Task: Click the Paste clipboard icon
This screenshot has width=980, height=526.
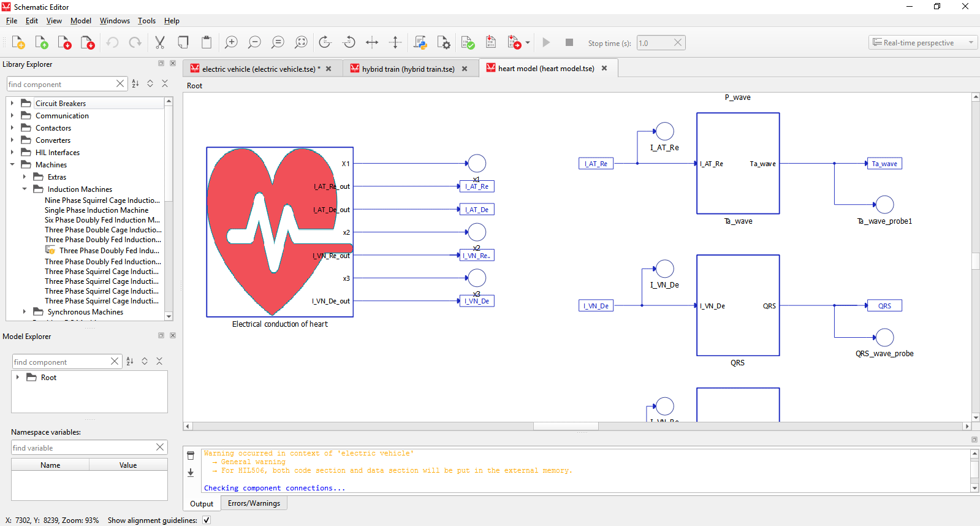Action: [207, 42]
